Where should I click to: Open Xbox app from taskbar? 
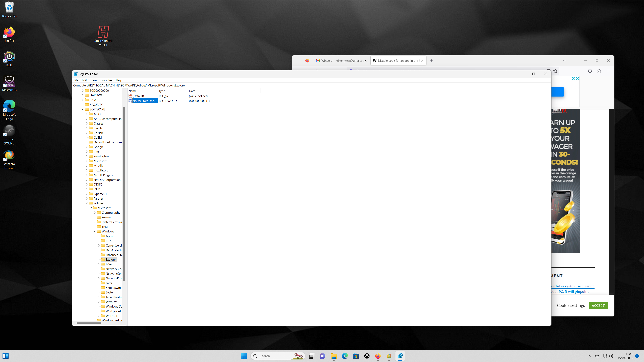(x=367, y=356)
